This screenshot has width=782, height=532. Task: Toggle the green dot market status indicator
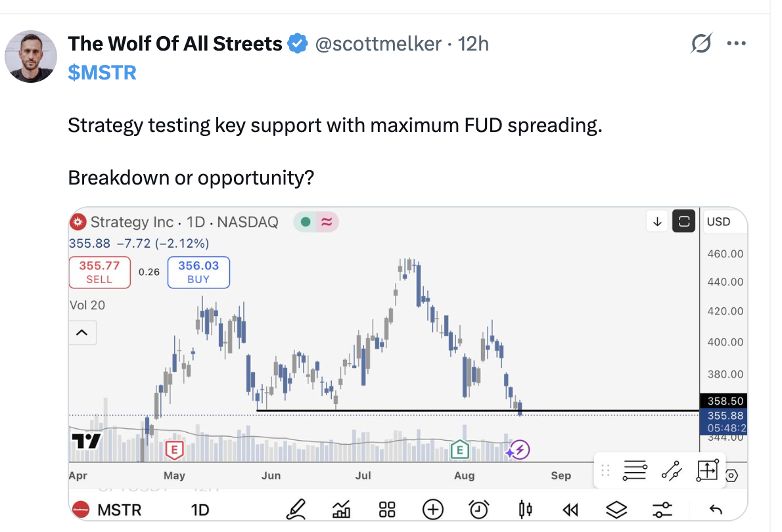[306, 222]
